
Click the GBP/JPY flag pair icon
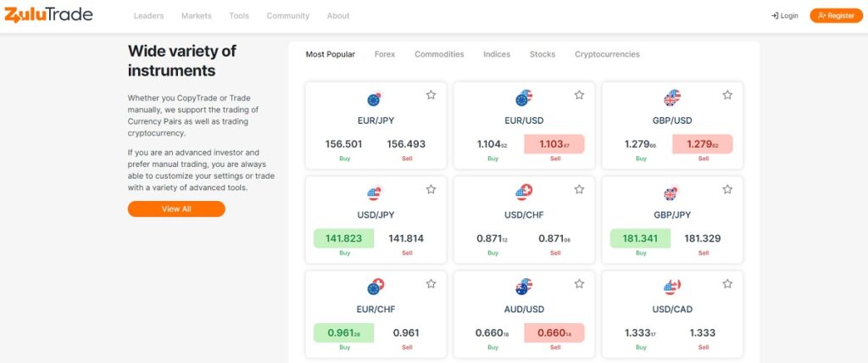(x=671, y=193)
